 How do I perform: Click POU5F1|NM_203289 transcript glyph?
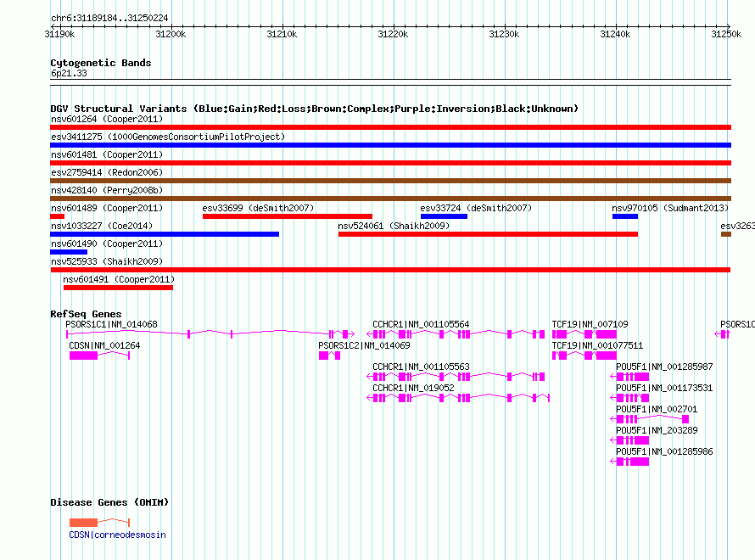pyautogui.click(x=629, y=440)
